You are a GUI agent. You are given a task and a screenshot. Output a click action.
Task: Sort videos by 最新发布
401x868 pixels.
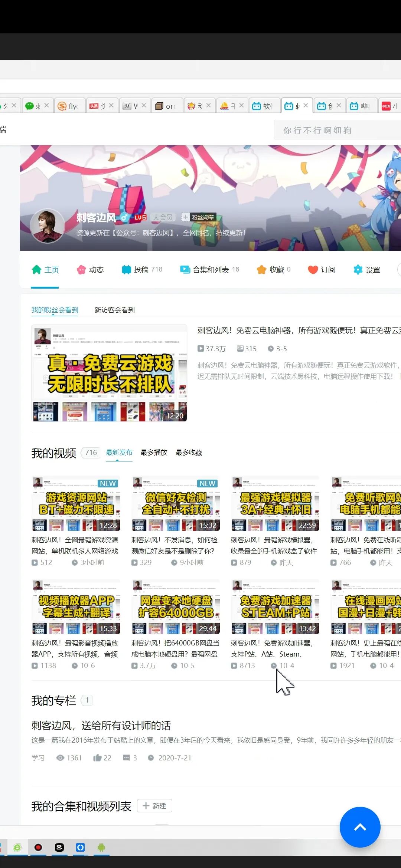pyautogui.click(x=119, y=453)
